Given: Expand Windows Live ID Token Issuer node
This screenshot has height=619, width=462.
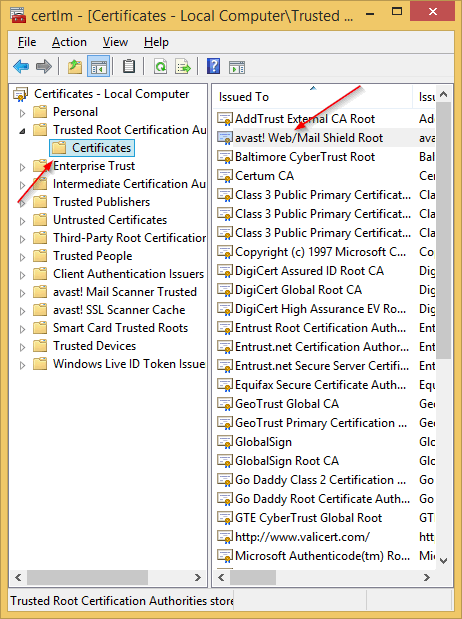Looking at the screenshot, I should (x=23, y=365).
